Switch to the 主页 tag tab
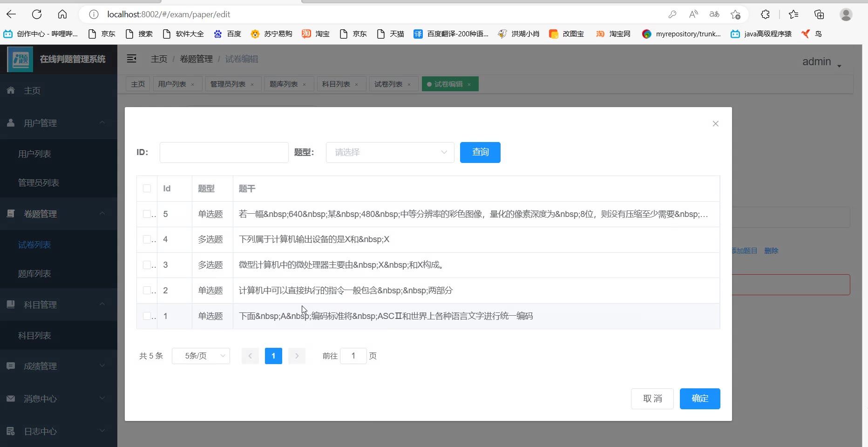The width and height of the screenshot is (868, 447). point(138,84)
